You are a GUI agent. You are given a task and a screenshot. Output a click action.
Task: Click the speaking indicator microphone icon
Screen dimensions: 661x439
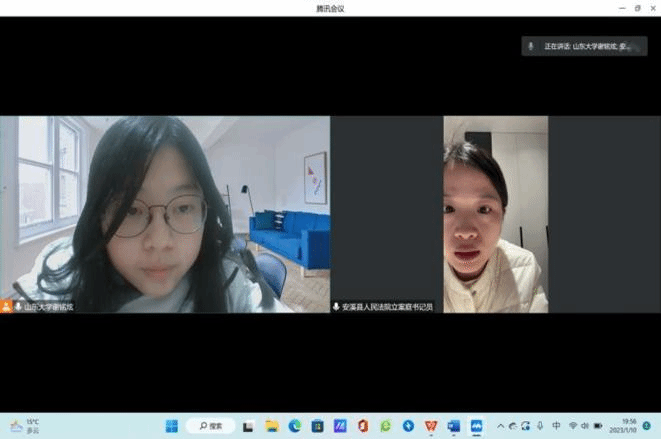(531, 46)
